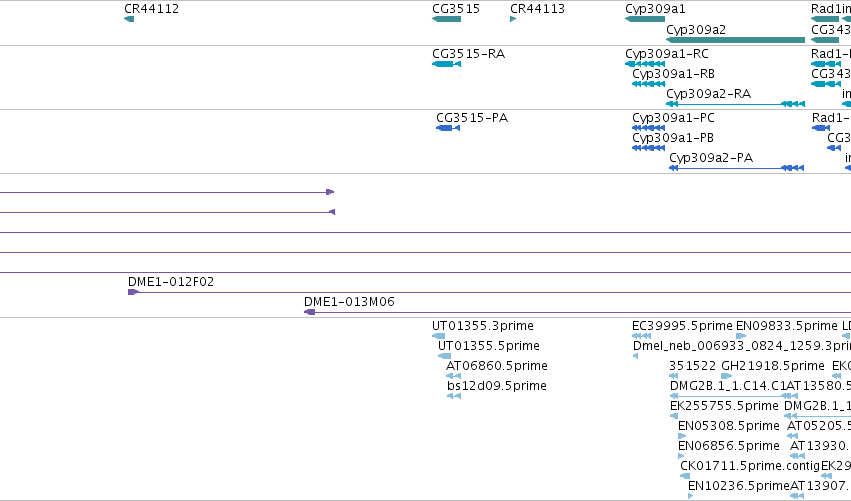
Task: Click the Cyp309a2-PA label
Action: point(711,158)
